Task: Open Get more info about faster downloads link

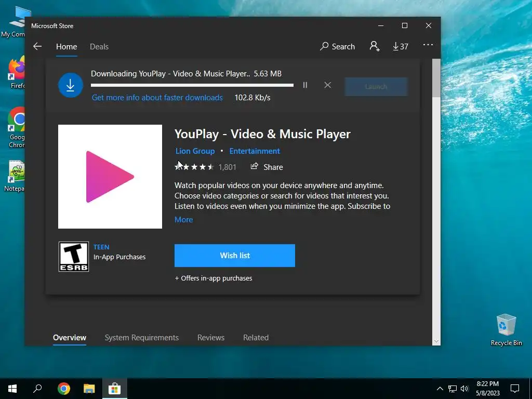Action: [x=157, y=98]
